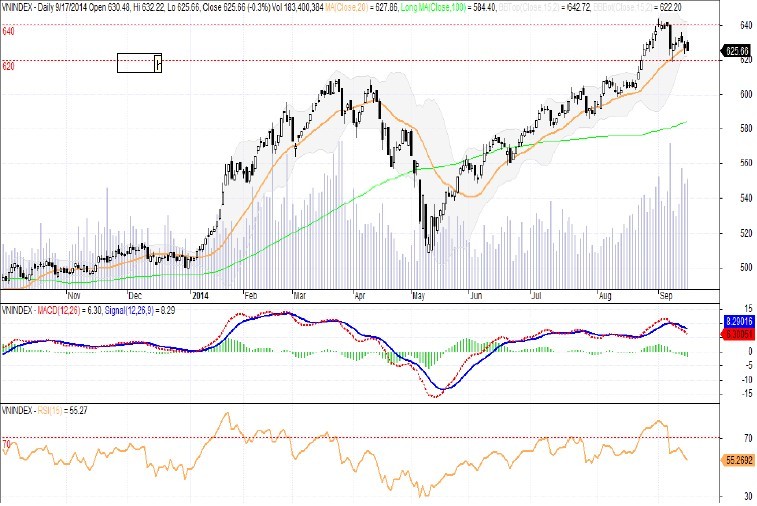Viewport: 757px width, 506px height.
Task: Click the red 640 level label
Action: (x=9, y=32)
